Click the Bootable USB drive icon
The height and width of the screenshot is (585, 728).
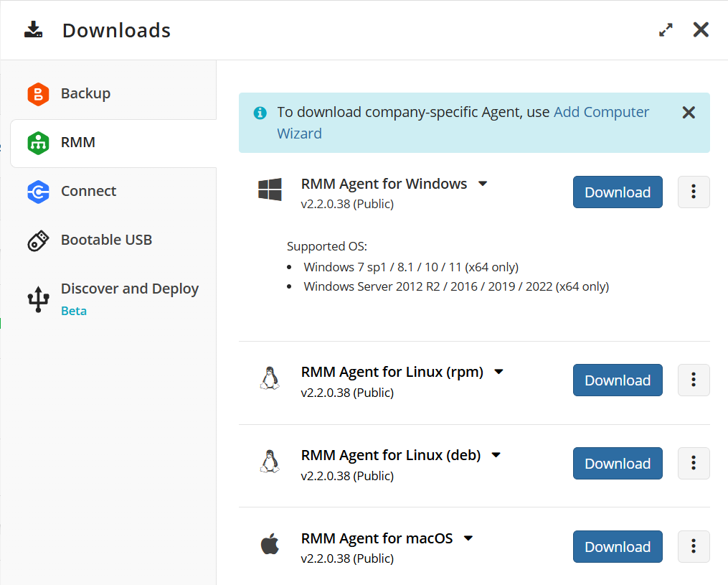coord(38,240)
